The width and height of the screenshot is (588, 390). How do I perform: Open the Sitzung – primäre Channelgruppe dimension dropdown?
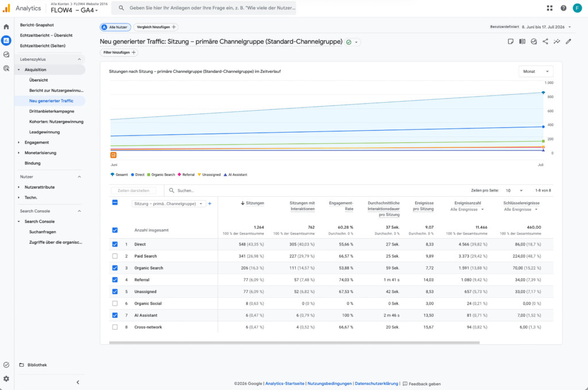[x=168, y=204]
